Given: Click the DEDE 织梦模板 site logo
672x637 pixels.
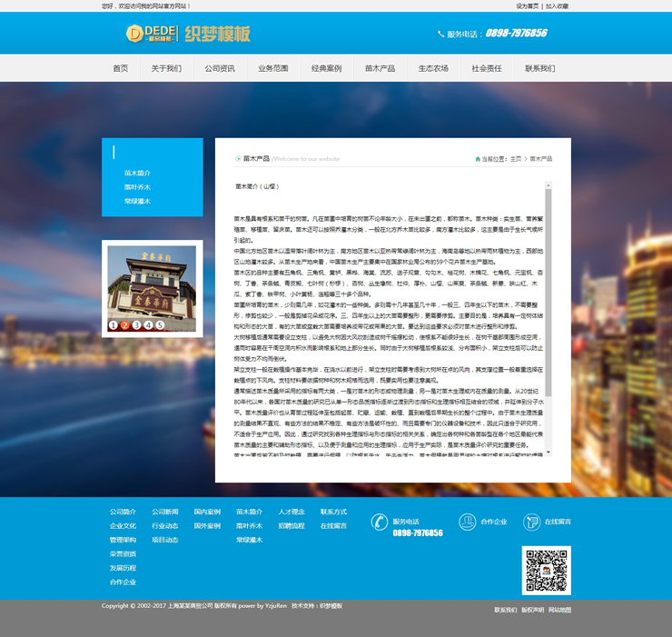Looking at the screenshot, I should [187, 34].
